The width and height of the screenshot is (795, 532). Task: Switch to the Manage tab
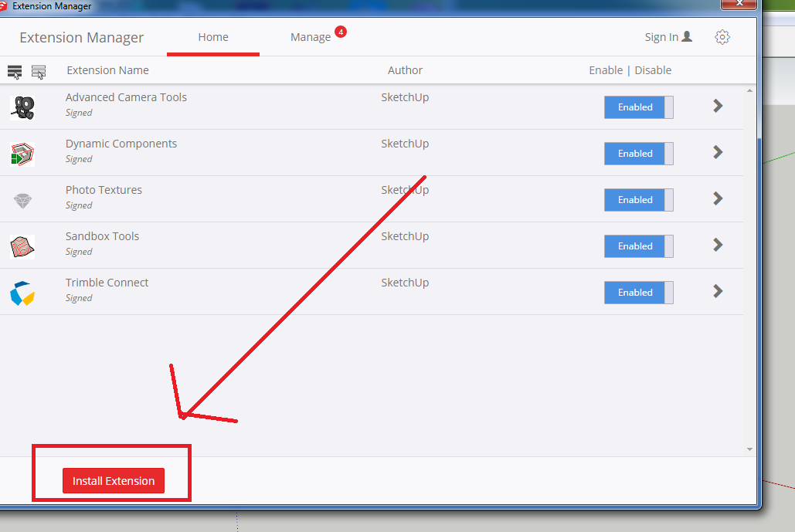click(x=311, y=36)
